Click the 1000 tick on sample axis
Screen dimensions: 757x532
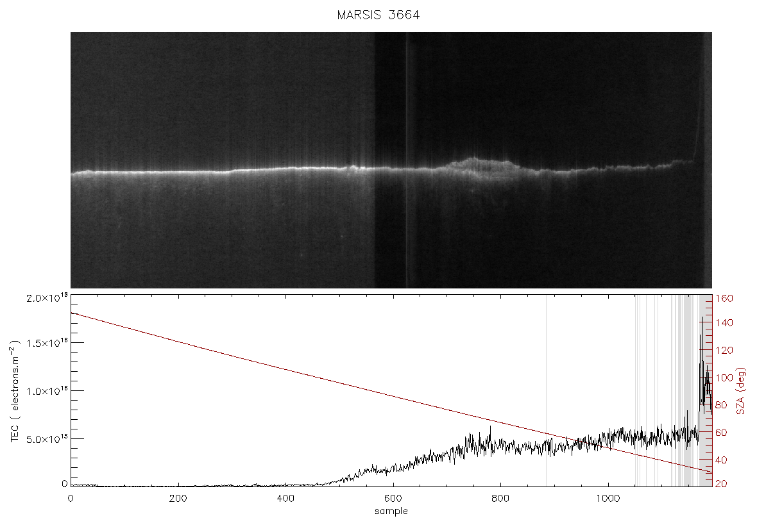coord(608,498)
